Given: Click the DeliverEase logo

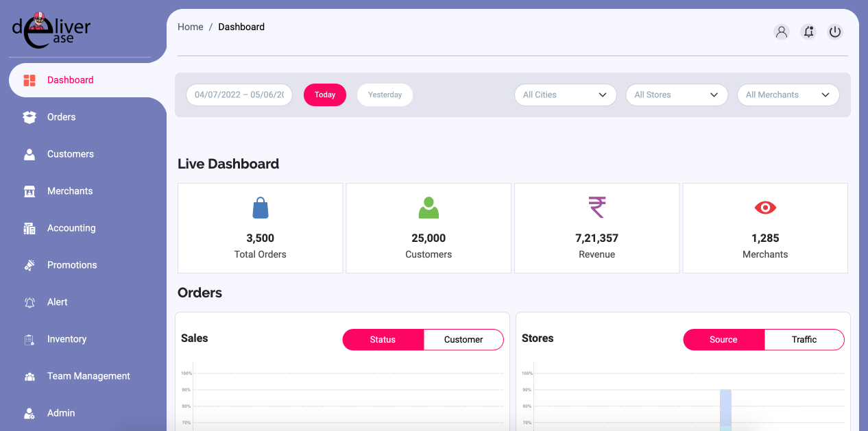Looking at the screenshot, I should 52,30.
